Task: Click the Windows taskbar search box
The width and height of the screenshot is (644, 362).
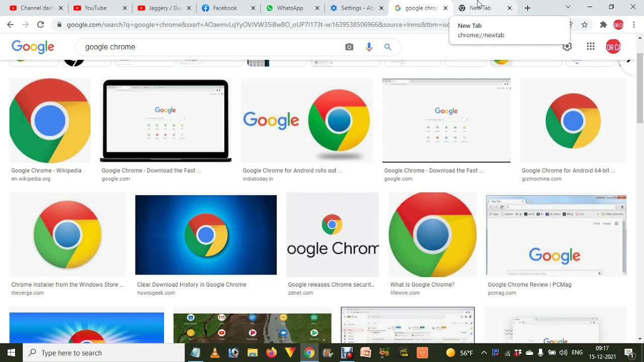Action: (x=104, y=352)
